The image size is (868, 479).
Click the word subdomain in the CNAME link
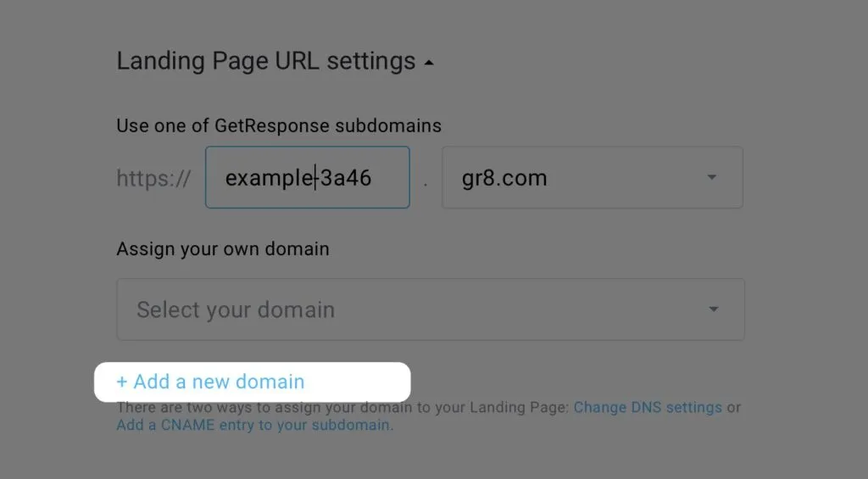click(350, 426)
